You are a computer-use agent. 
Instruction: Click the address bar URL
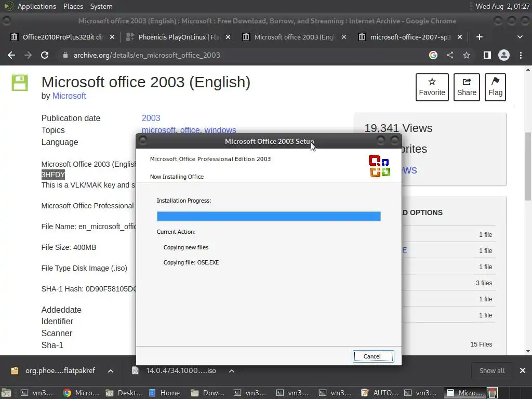147,55
